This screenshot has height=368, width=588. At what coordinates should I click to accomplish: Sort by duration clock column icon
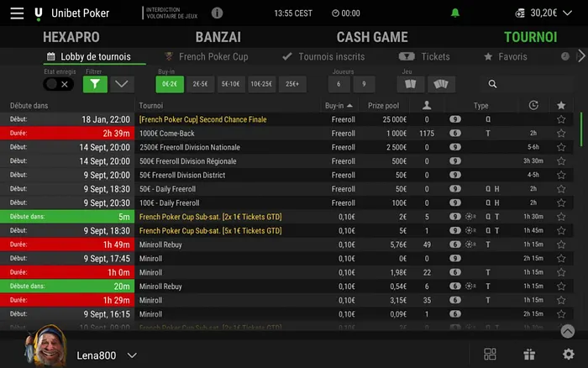pos(533,105)
